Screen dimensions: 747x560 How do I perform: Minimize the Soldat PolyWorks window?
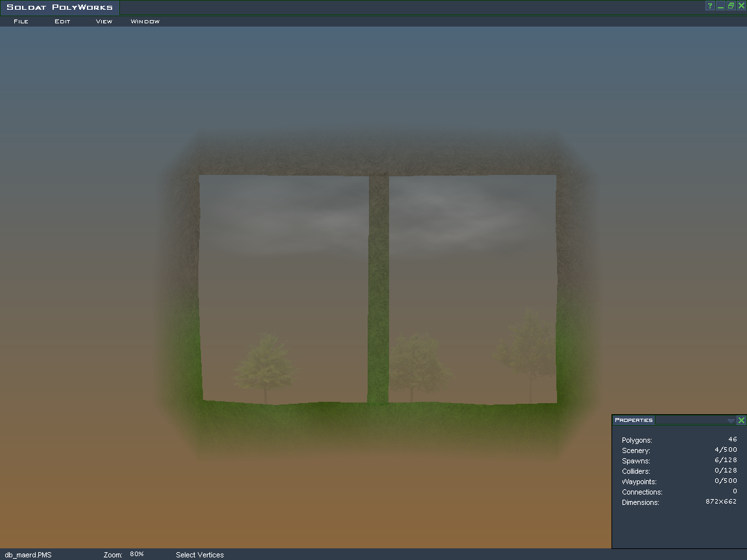click(720, 6)
